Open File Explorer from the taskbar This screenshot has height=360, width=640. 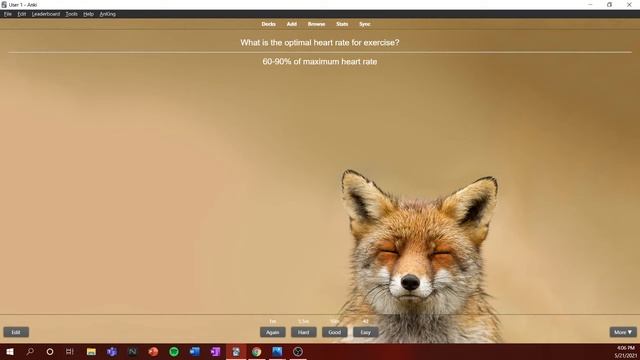point(91,351)
